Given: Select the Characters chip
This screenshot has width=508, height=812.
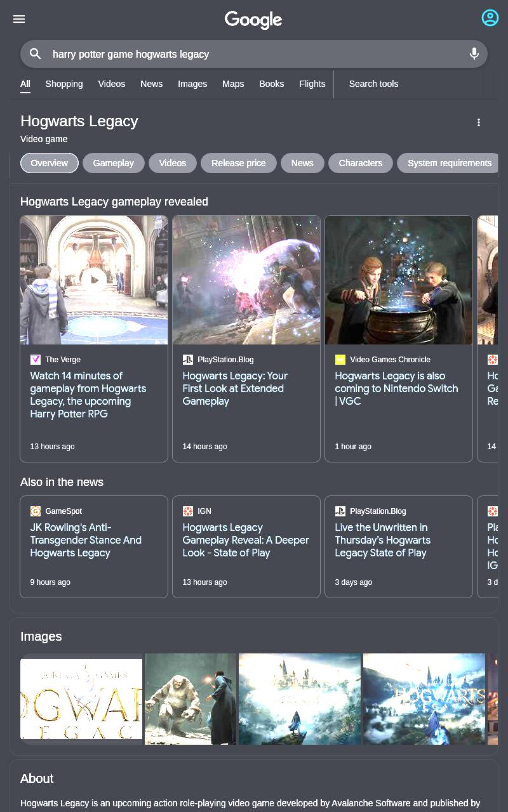Looking at the screenshot, I should coord(361,163).
